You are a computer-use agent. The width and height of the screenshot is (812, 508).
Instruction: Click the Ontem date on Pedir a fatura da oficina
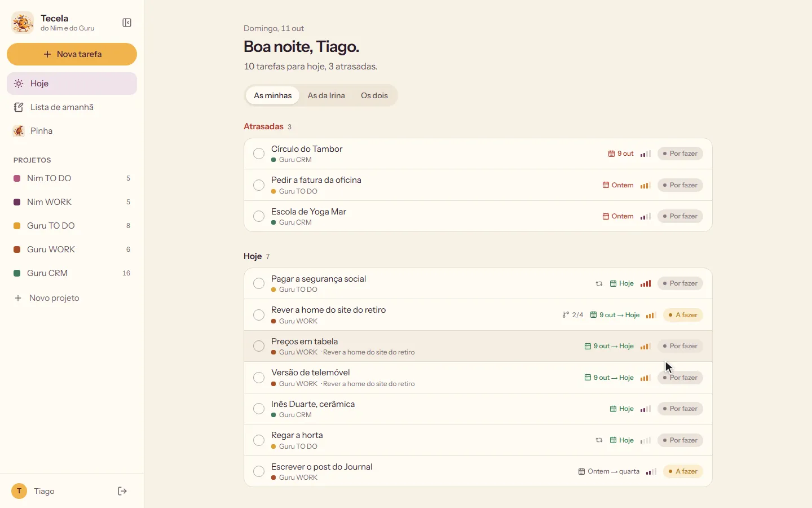click(618, 185)
